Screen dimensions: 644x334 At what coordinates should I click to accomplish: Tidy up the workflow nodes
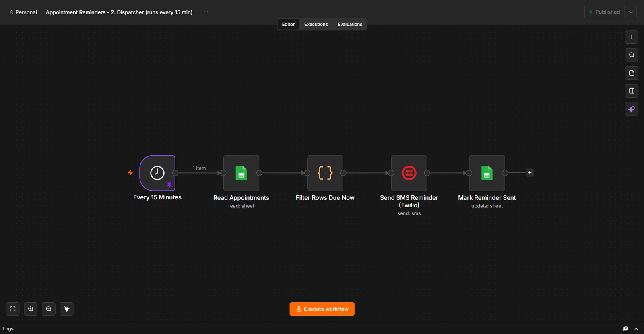coord(67,309)
